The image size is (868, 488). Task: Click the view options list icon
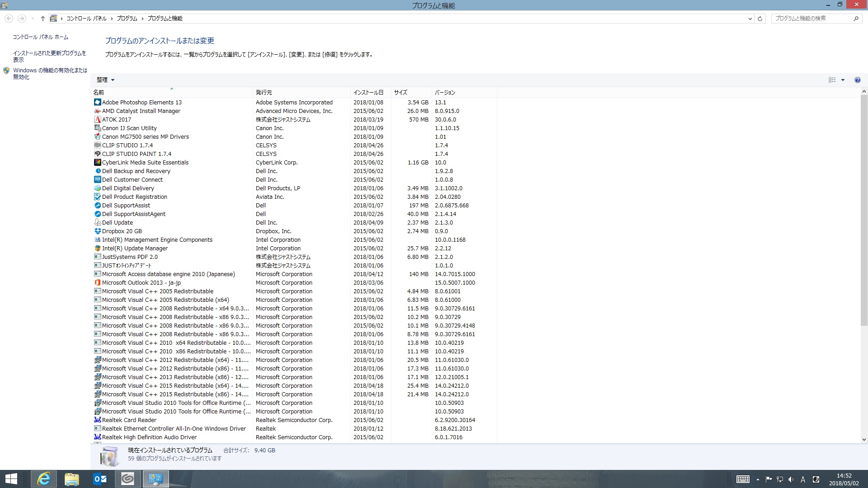coord(832,80)
